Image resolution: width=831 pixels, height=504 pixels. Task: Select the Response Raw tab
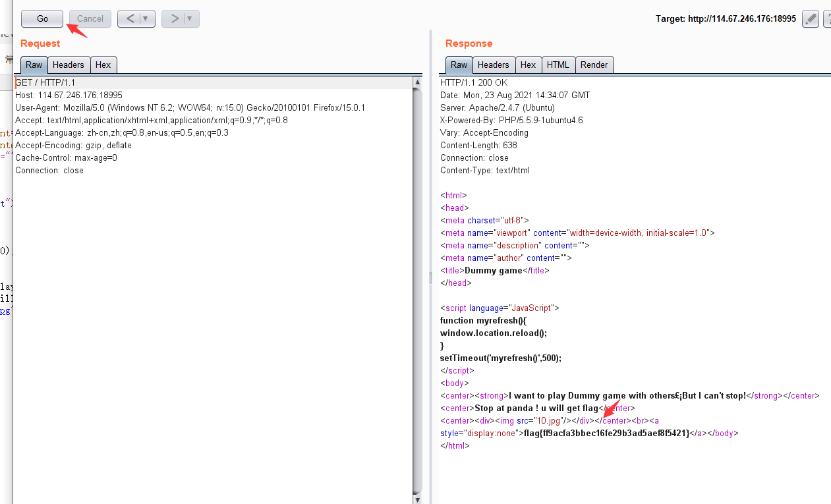pos(459,65)
